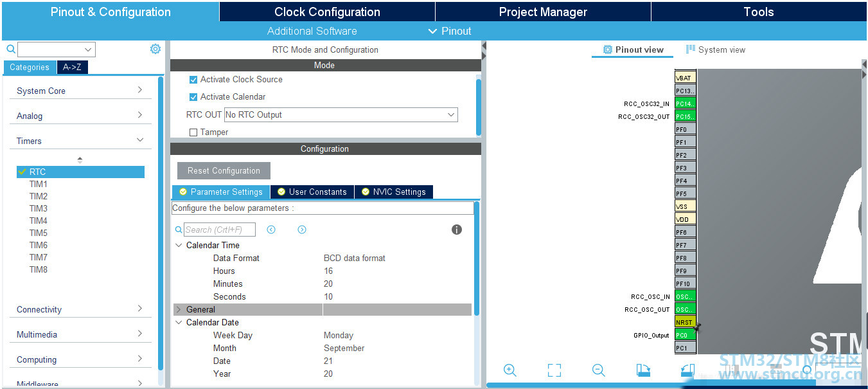This screenshot has width=868, height=389.
Task: Select the PC0 GPIO_Output pin
Action: (686, 335)
